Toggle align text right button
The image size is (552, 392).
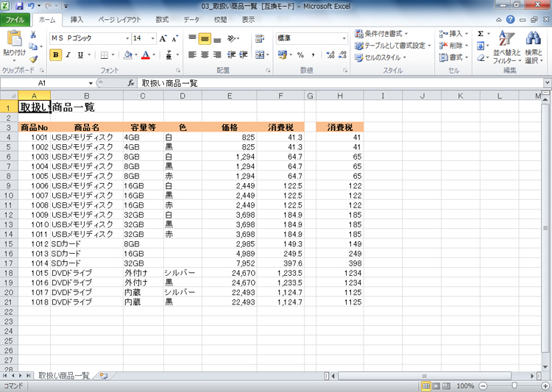217,54
